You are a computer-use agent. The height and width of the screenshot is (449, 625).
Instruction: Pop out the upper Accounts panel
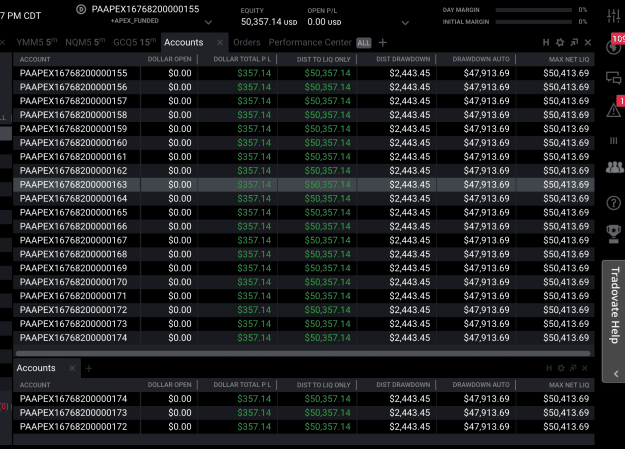click(574, 43)
